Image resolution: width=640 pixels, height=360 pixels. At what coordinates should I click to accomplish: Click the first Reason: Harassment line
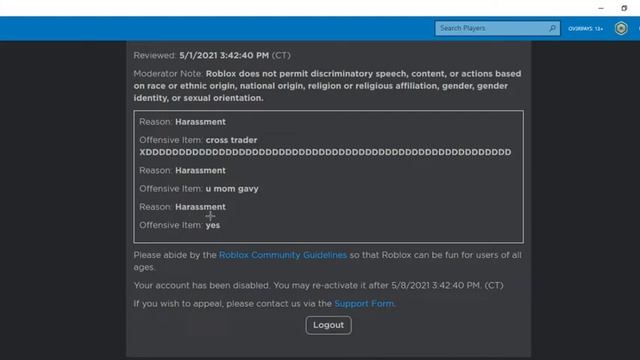click(x=182, y=122)
